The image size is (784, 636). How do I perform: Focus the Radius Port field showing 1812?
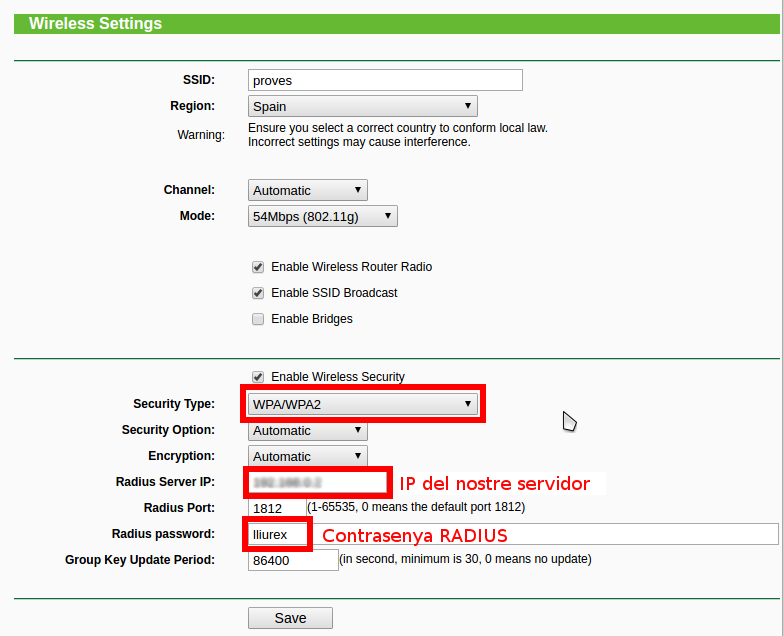pyautogui.click(x=277, y=508)
